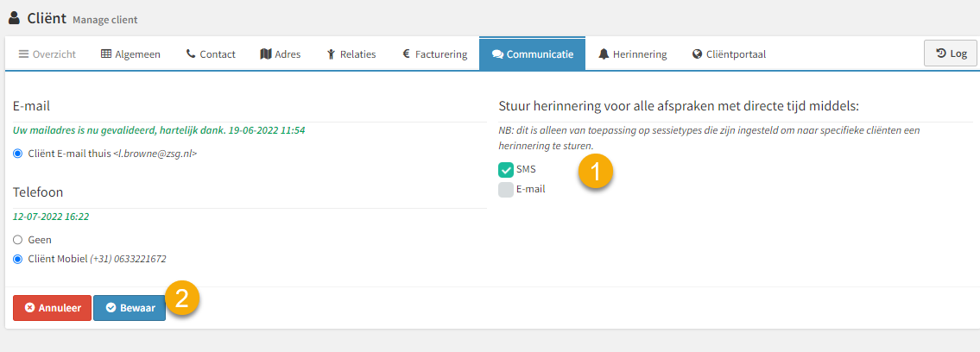This screenshot has height=352, width=980.
Task: Click the bell icon on Herinnering tab
Action: (x=604, y=54)
